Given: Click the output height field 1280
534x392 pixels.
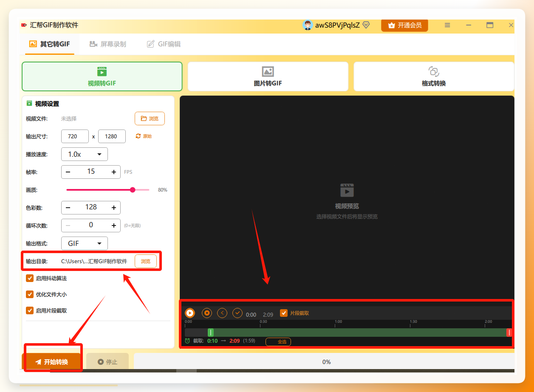Looking at the screenshot, I should [x=112, y=136].
